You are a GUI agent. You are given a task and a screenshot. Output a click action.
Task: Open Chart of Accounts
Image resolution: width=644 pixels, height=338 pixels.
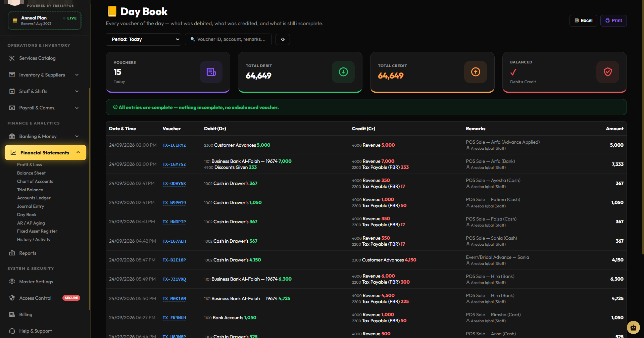pyautogui.click(x=35, y=182)
